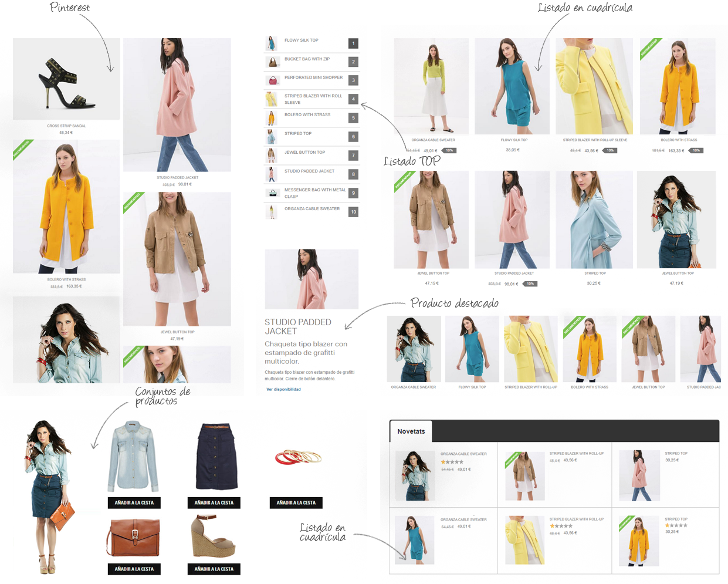
Task: Open khaki jacket photo in Pinterest layout
Action: point(177,259)
